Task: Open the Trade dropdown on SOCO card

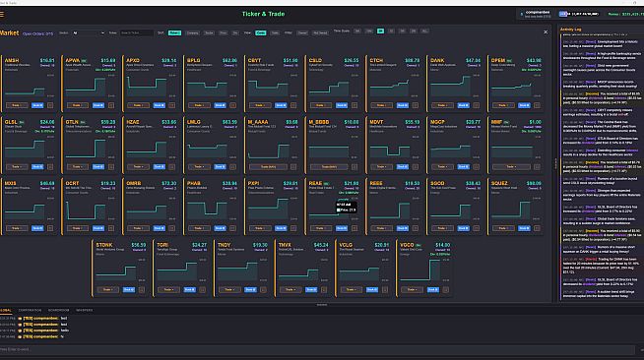Action: pyautogui.click(x=442, y=228)
